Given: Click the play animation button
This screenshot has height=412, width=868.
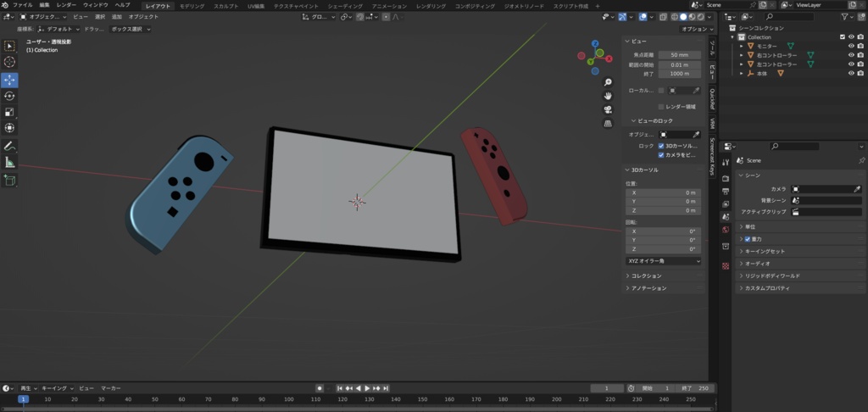Looking at the screenshot, I should pyautogui.click(x=367, y=388).
